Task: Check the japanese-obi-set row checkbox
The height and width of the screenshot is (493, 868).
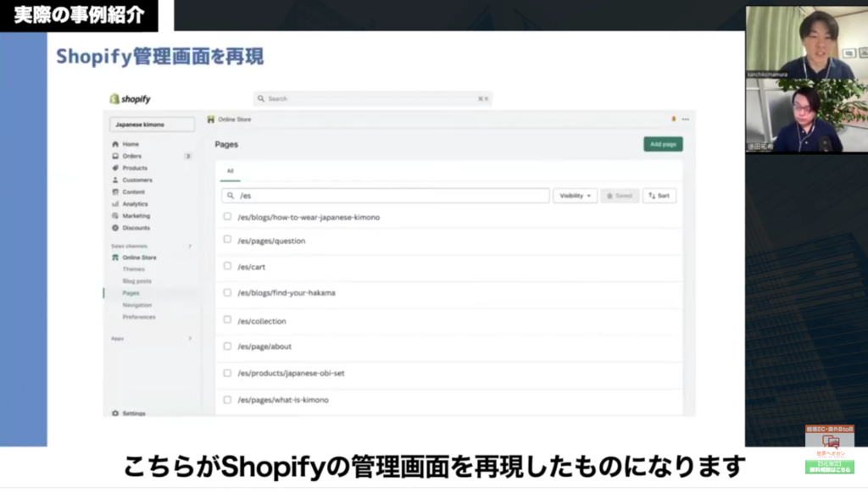Action: [x=227, y=373]
